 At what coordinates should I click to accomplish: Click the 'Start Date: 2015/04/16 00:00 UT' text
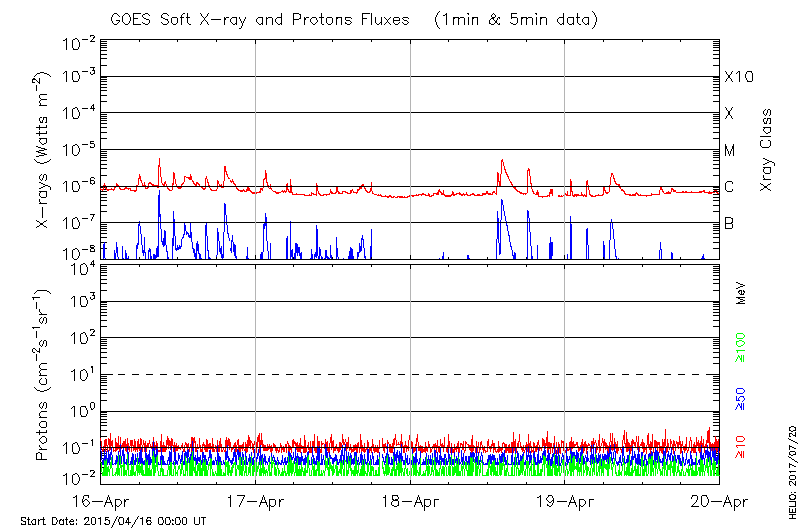[x=113, y=521]
